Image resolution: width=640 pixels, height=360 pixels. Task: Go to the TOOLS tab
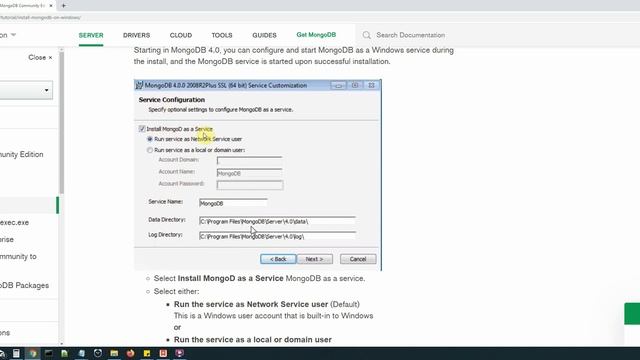[222, 36]
